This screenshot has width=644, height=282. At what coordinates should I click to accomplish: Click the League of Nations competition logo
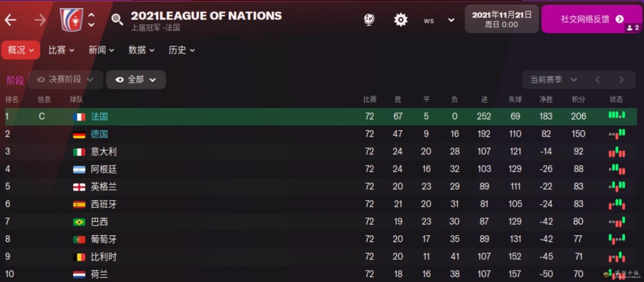[71, 19]
